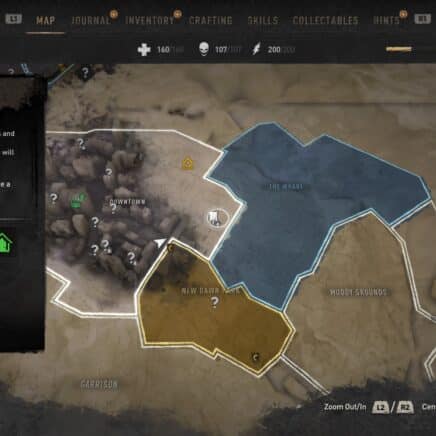Select the yellow marker icon in Downtown
Screen dimensions: 436x436
188,163
